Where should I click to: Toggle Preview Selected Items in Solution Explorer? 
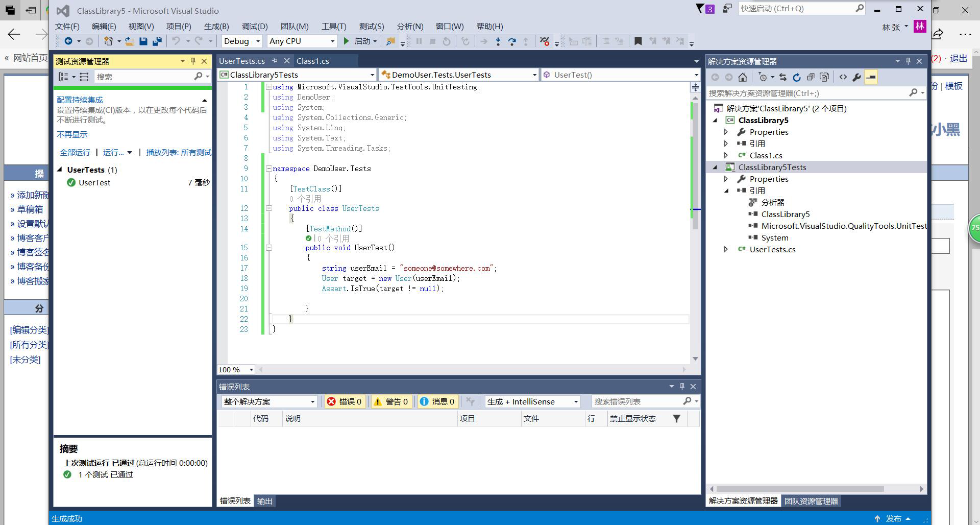871,77
